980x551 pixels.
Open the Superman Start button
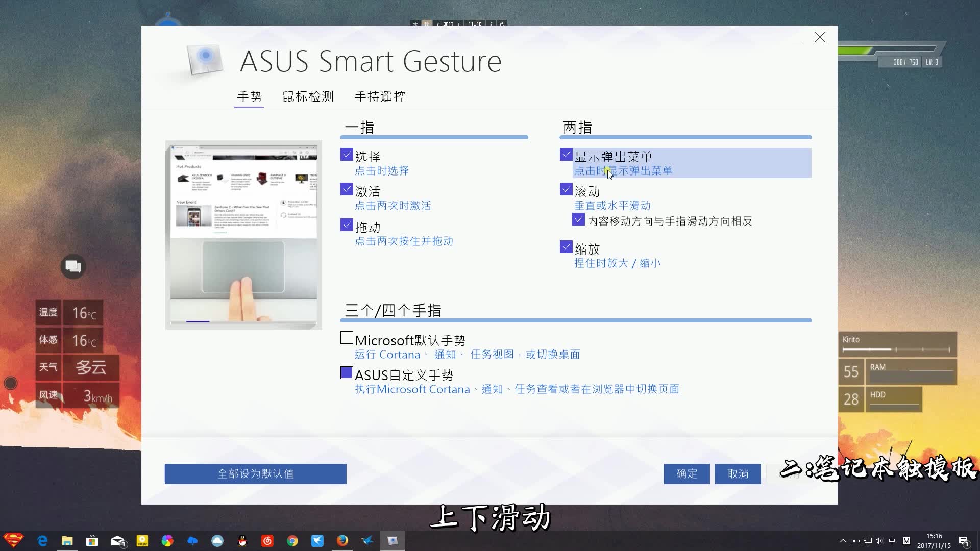point(13,540)
